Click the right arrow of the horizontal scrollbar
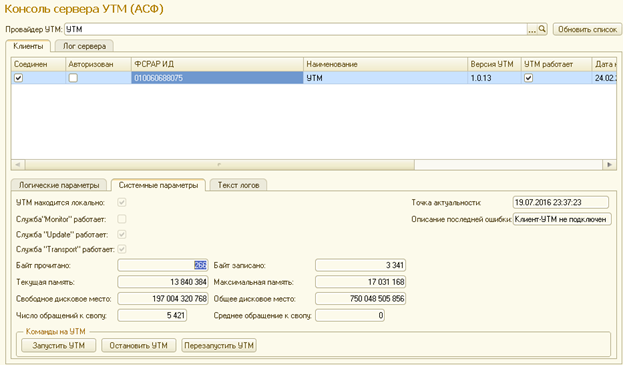The width and height of the screenshot is (623, 365). point(609,164)
